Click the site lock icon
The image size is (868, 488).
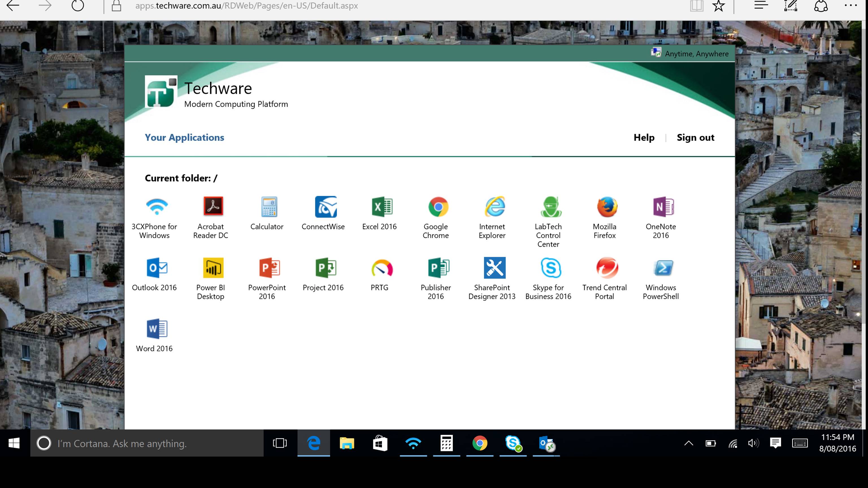(116, 5)
